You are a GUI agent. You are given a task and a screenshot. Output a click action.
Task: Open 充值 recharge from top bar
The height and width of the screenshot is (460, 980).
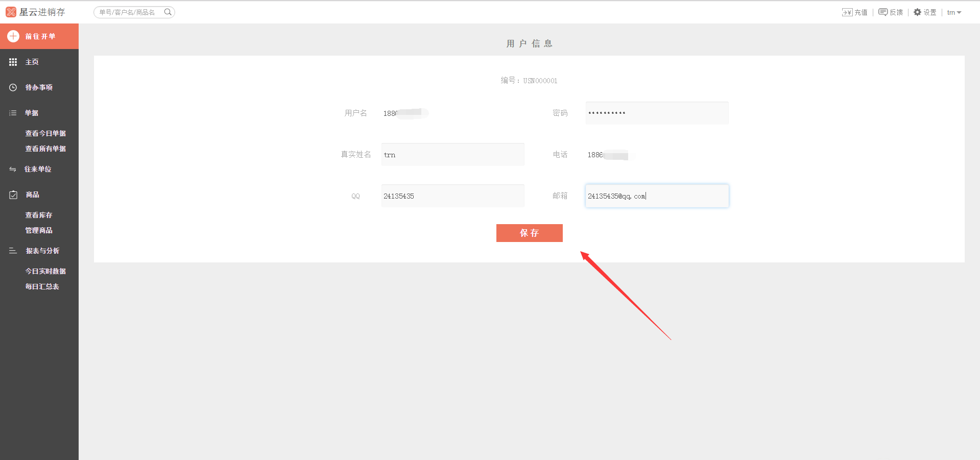[x=855, y=12]
